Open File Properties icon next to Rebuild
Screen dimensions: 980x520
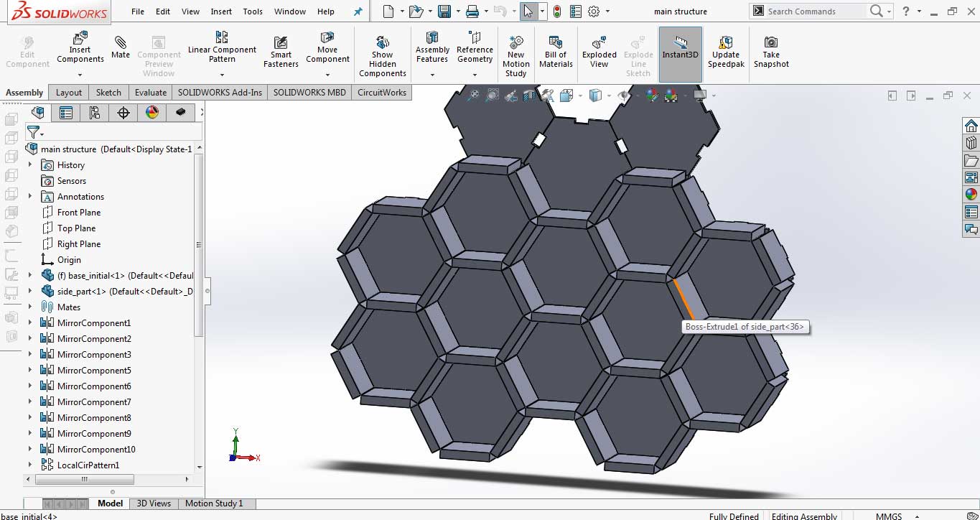tap(575, 11)
